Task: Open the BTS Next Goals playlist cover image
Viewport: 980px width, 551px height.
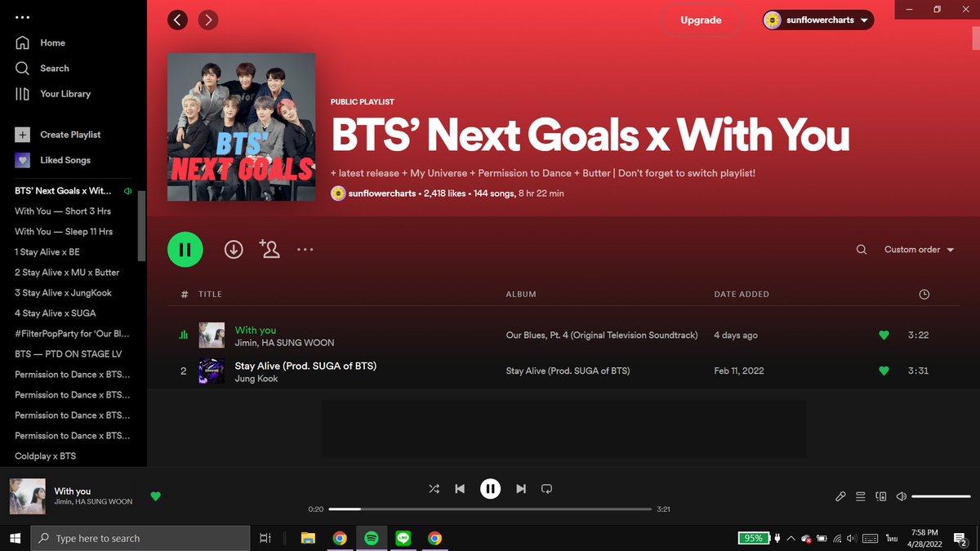Action: (x=242, y=127)
